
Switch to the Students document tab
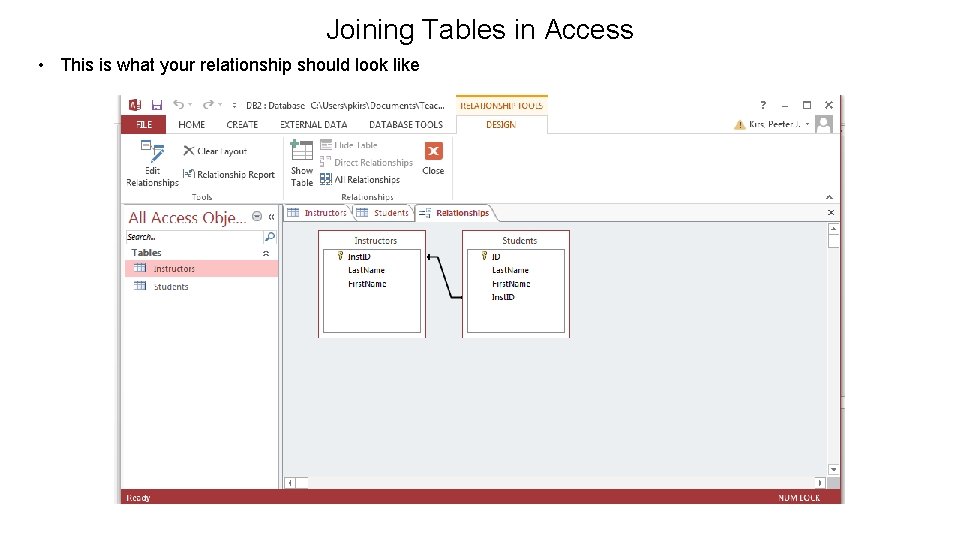(x=383, y=212)
